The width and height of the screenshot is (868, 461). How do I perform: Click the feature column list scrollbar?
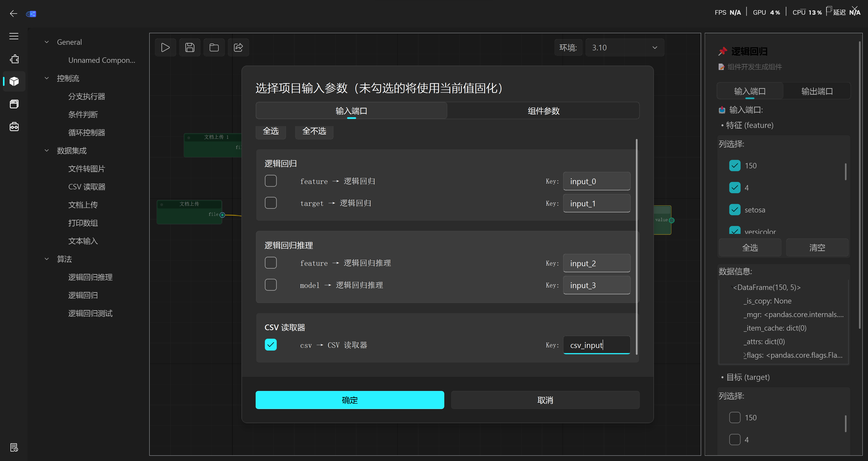[845, 172]
